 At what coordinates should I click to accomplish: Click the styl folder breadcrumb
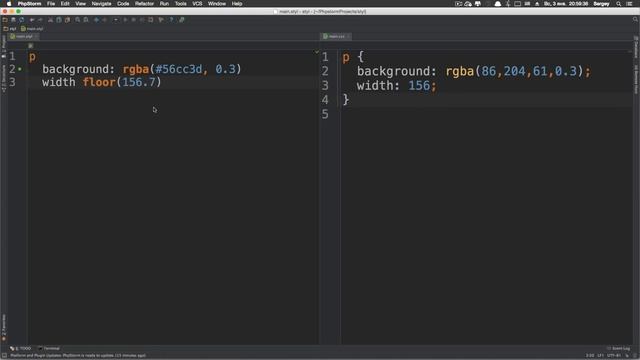point(10,29)
